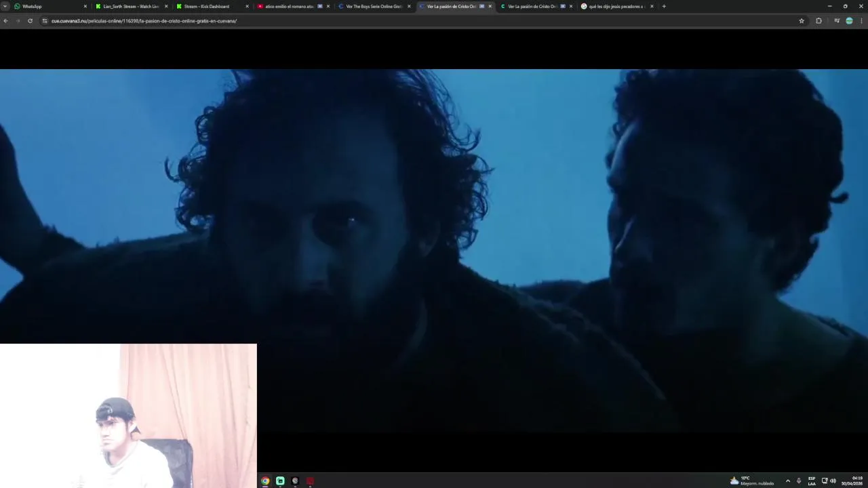Open the weather widget showing 10°C
This screenshot has width=868, height=488.
point(752,481)
